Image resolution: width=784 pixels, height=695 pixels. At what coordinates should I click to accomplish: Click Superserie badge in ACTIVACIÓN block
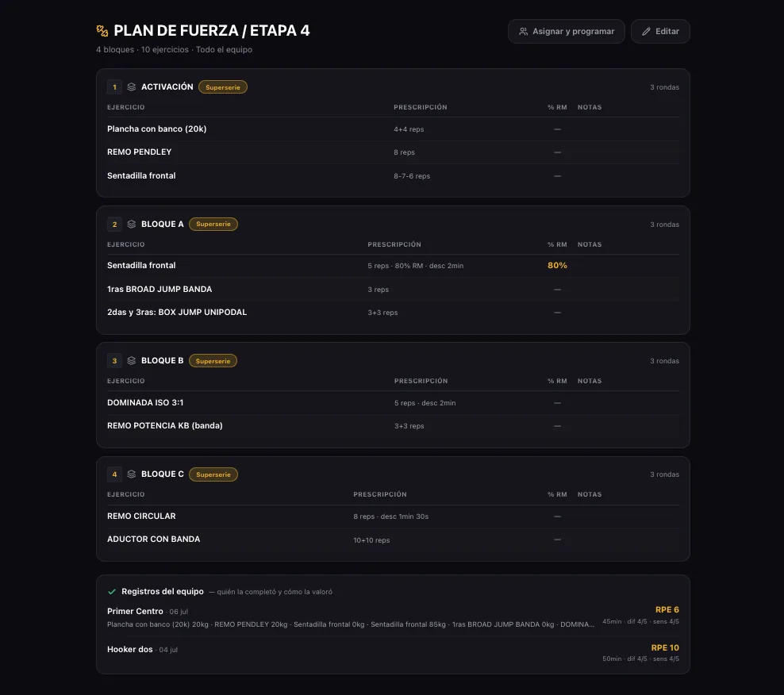coord(222,87)
